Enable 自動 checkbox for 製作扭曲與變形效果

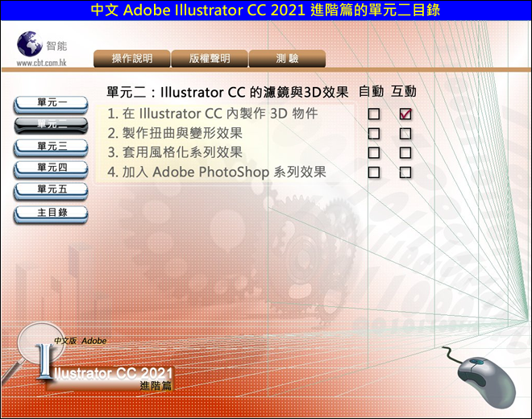click(x=374, y=134)
